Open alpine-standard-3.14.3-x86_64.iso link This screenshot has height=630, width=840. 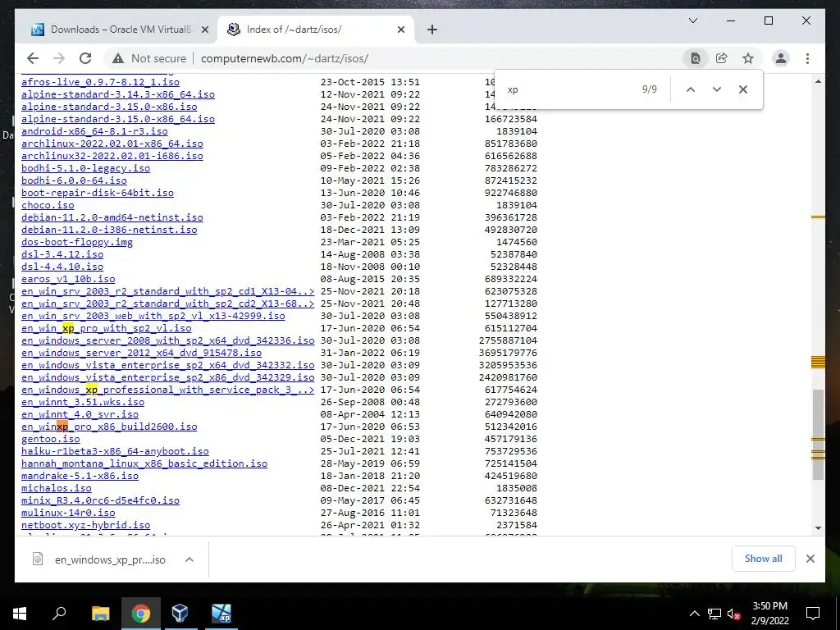pos(118,94)
